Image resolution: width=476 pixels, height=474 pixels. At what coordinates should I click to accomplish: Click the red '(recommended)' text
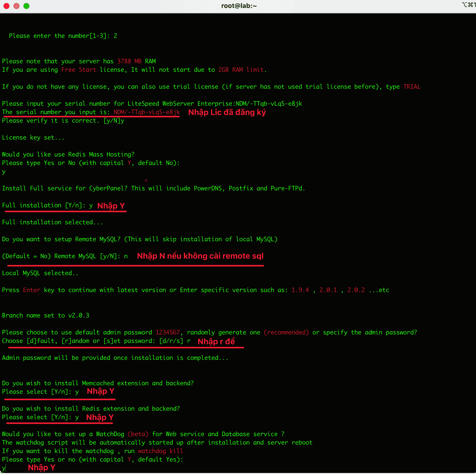[x=286, y=332]
